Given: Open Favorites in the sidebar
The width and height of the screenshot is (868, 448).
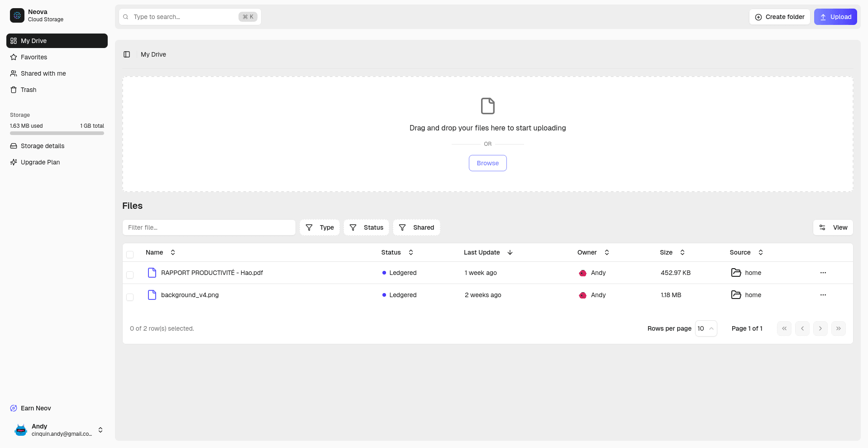Looking at the screenshot, I should click(34, 57).
